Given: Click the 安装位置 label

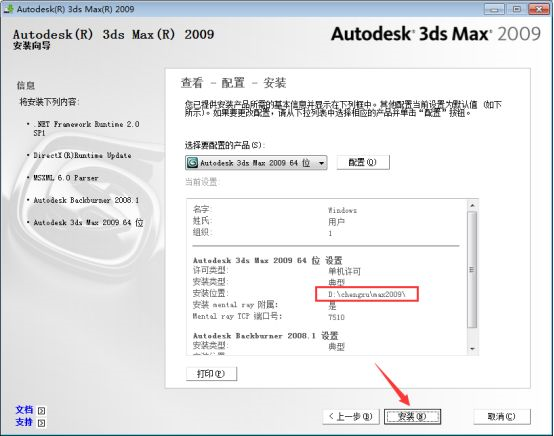Looking at the screenshot, I should coord(211,293).
